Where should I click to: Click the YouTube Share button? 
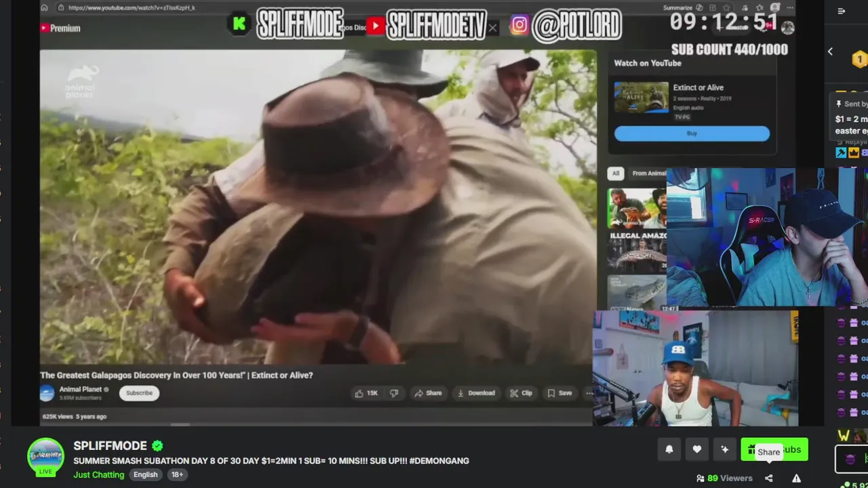(428, 393)
